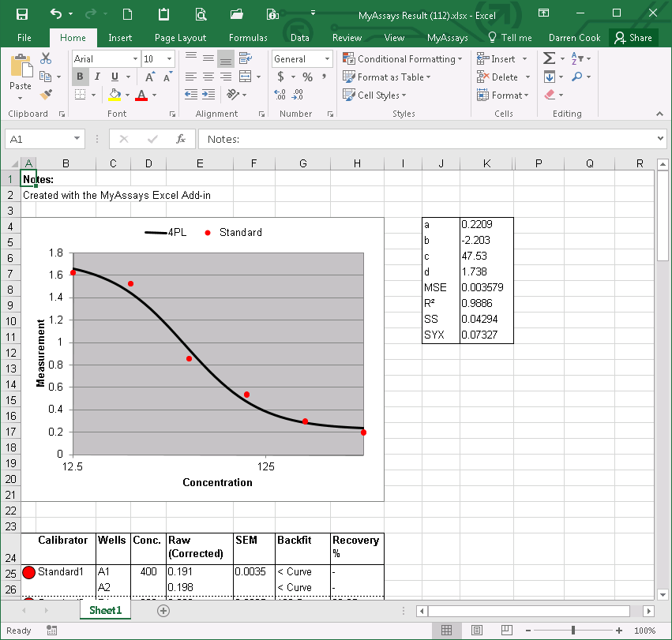
Task: Toggle Italic formatting
Action: 97,77
